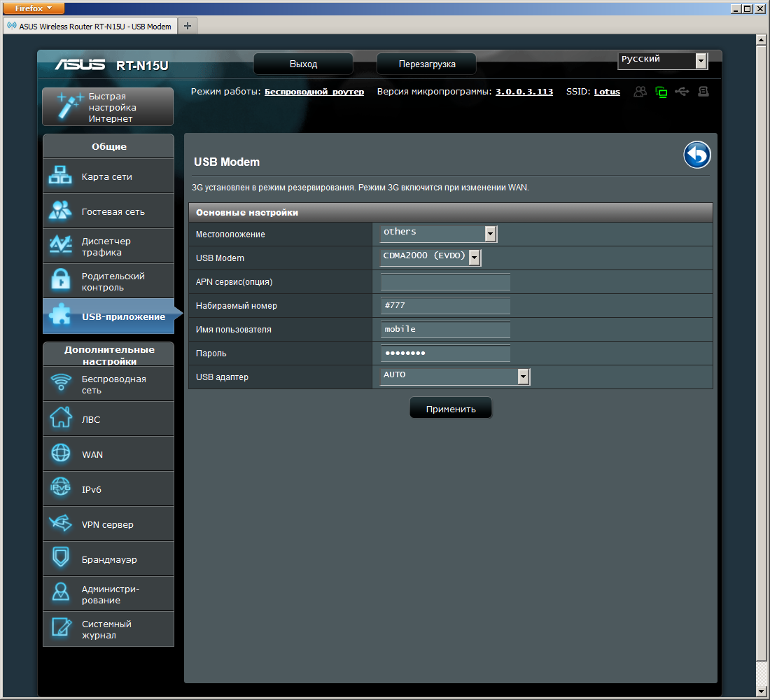Click the WAN globe icon

pyautogui.click(x=61, y=452)
